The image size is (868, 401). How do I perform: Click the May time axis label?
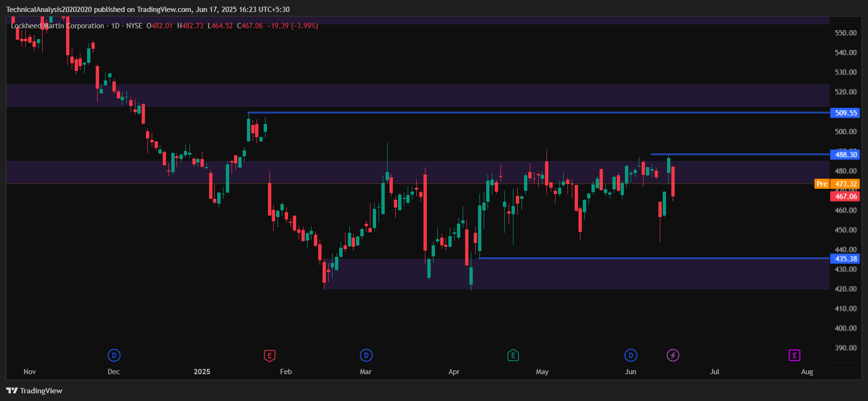(542, 372)
